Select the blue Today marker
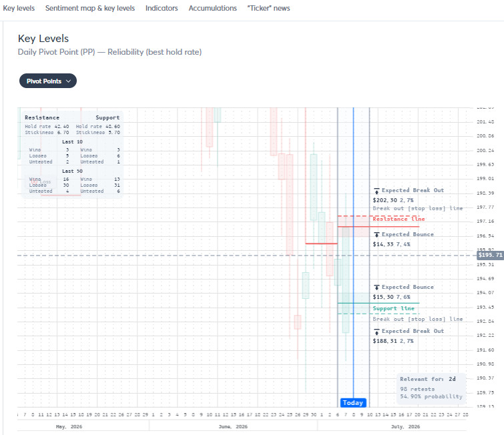This screenshot has width=504, height=435. (x=353, y=403)
